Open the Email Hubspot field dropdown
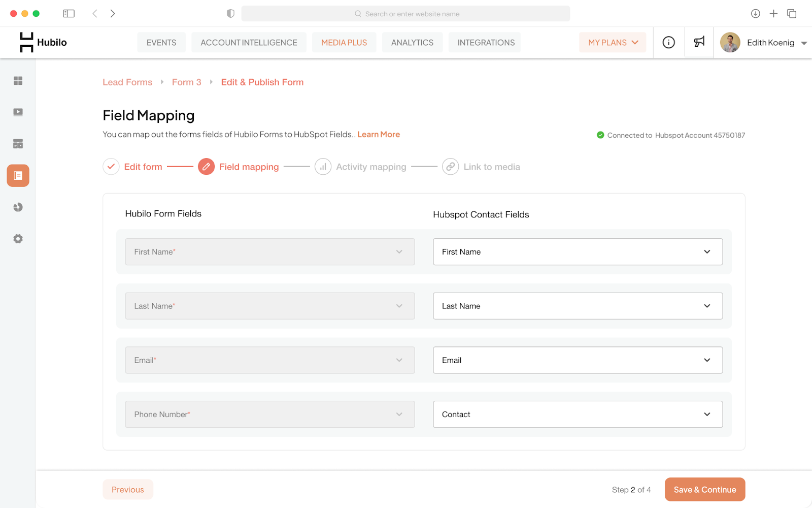Screen dimensions: 812x508 pos(578,360)
